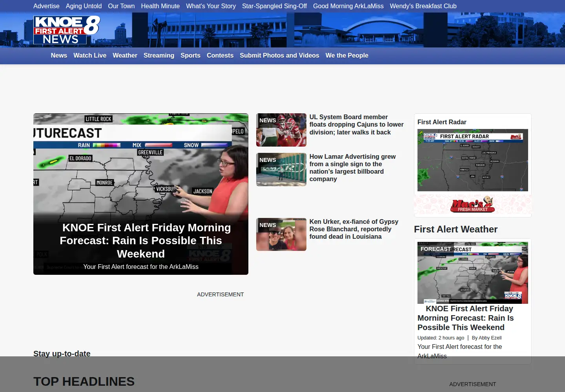
Task: Open Star-Spangled Sing-Off link
Action: (x=274, y=6)
